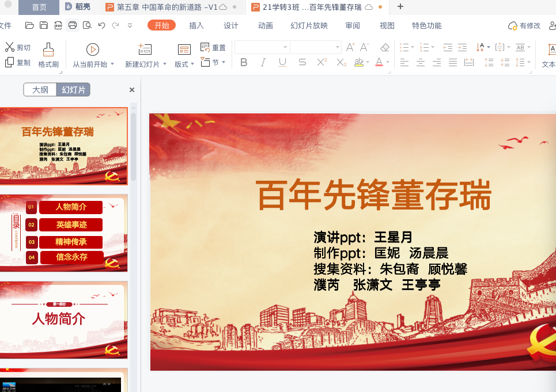Click the New Slide (新建幻灯片) icon
Screen dimensions: 556x392
(x=145, y=50)
